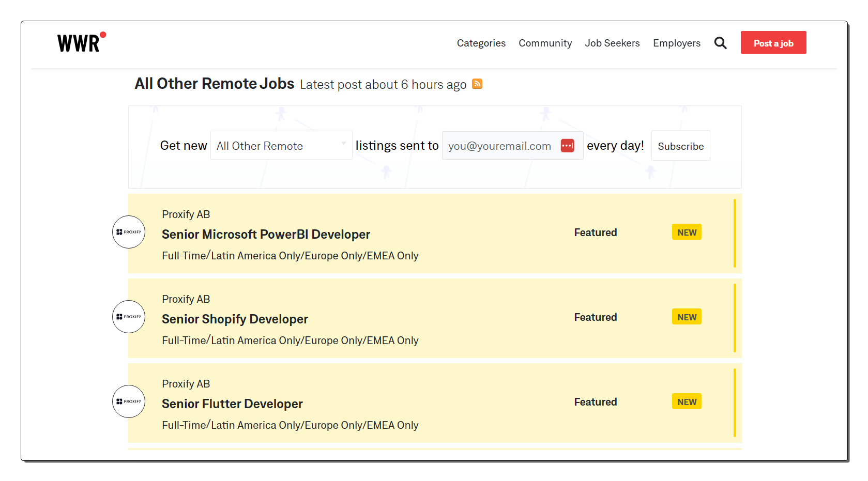Click Proxify logo beside Flutter Developer job
This screenshot has width=868, height=481.
[x=129, y=401]
